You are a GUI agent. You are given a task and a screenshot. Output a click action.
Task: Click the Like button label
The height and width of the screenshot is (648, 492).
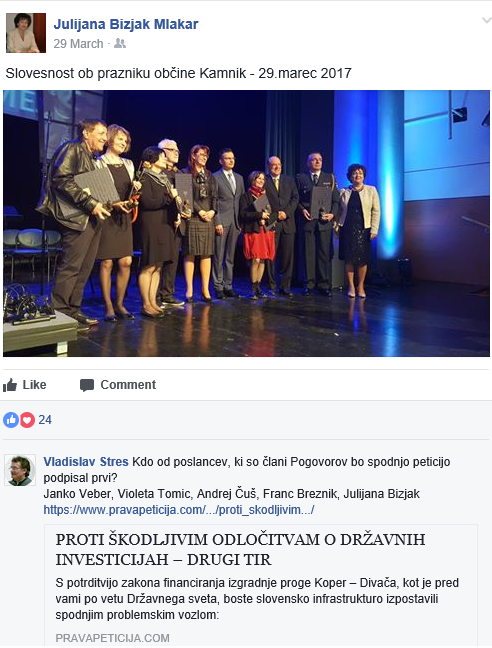point(34,385)
